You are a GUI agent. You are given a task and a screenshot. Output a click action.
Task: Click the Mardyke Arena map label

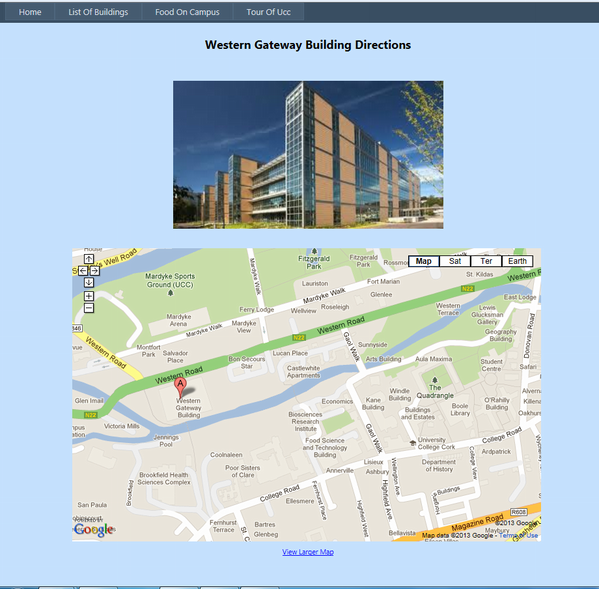178,320
